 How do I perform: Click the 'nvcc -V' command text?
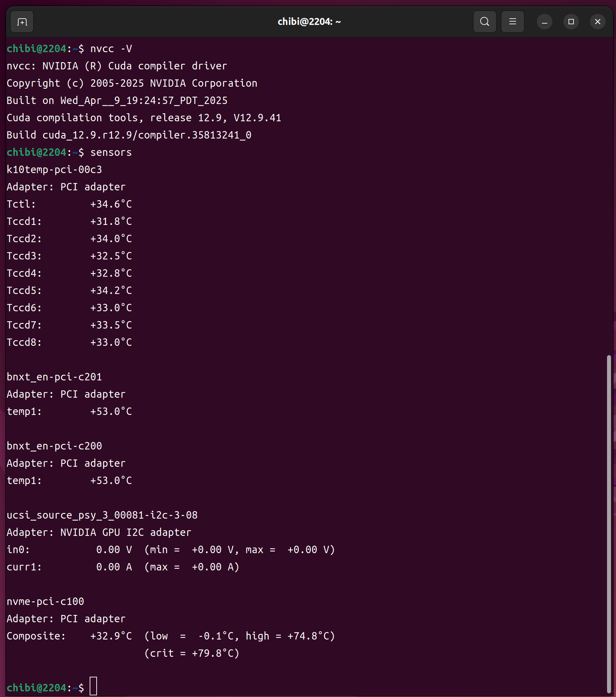tap(111, 49)
